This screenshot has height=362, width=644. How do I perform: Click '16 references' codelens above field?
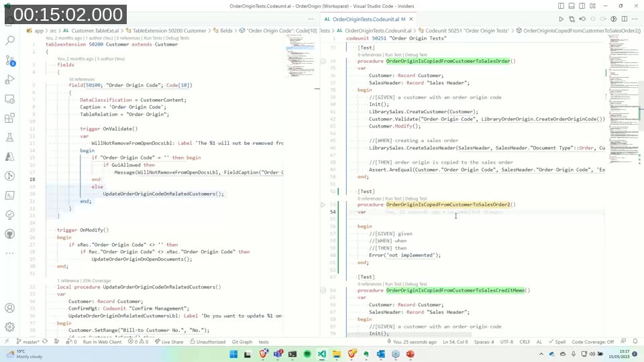(x=82, y=79)
